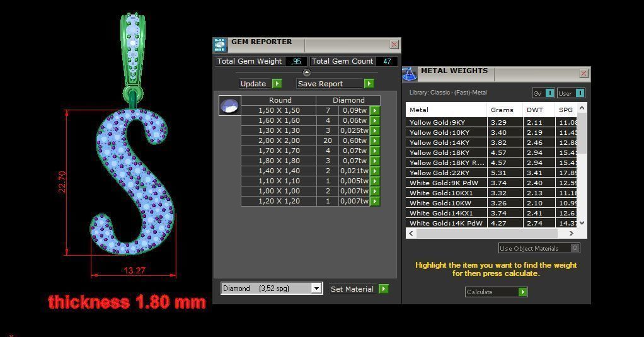Click the S letter pendant model

132,181
